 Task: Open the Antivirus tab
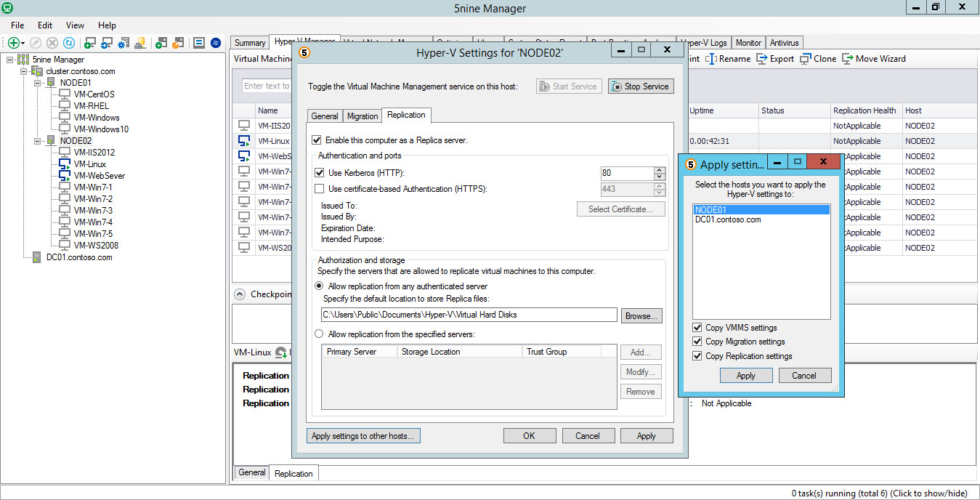785,43
